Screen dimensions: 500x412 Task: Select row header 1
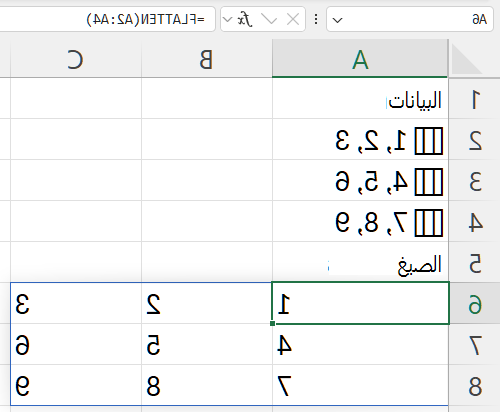pos(475,99)
